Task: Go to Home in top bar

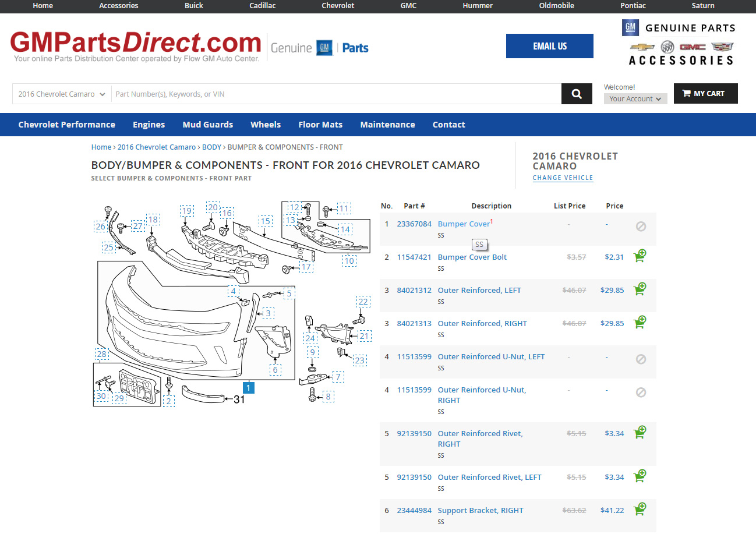Action: (43, 6)
